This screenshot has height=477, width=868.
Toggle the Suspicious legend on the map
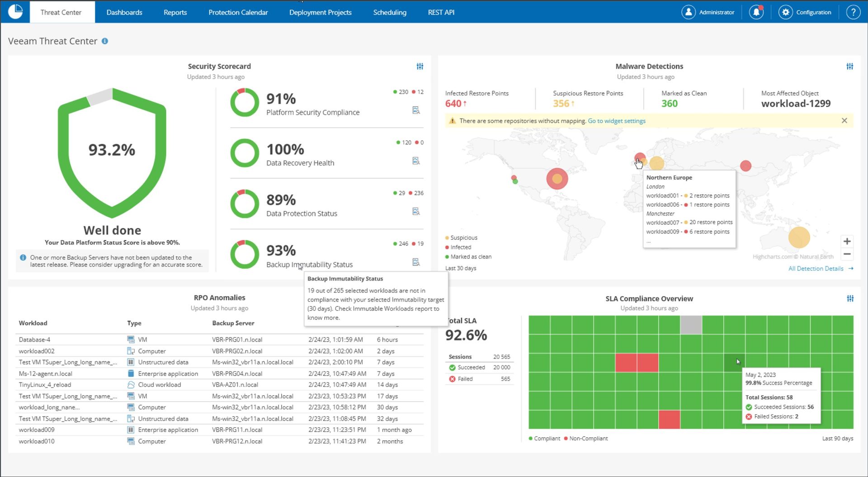(x=462, y=237)
